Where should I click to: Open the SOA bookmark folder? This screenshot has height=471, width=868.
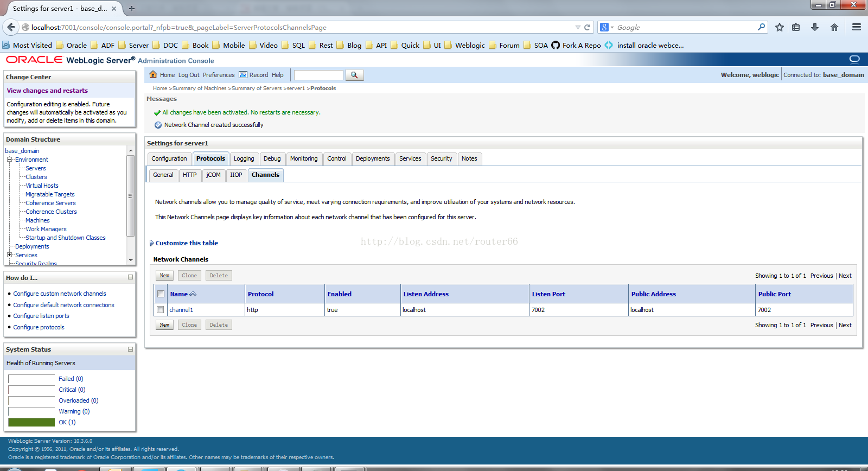(x=535, y=45)
